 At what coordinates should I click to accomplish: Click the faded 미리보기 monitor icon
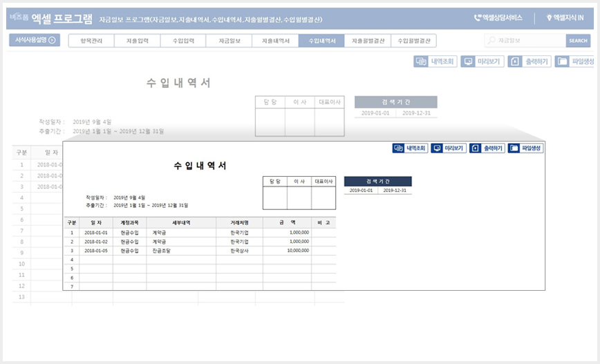pos(468,61)
